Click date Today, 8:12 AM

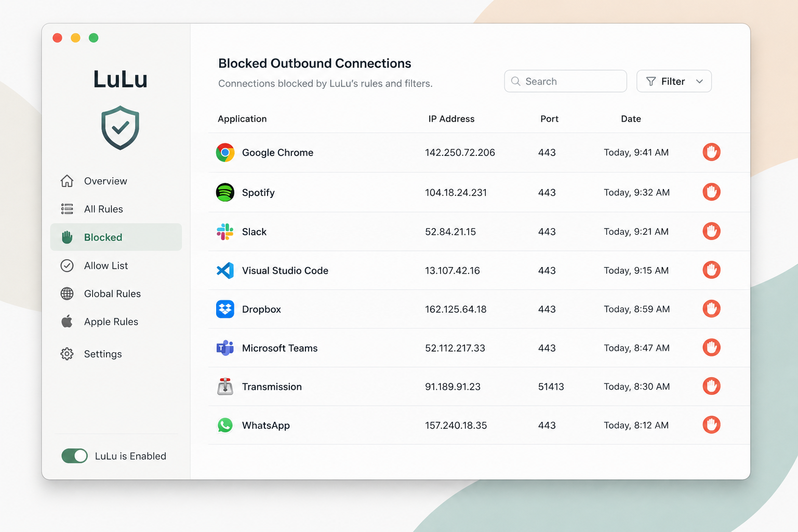pyautogui.click(x=636, y=425)
